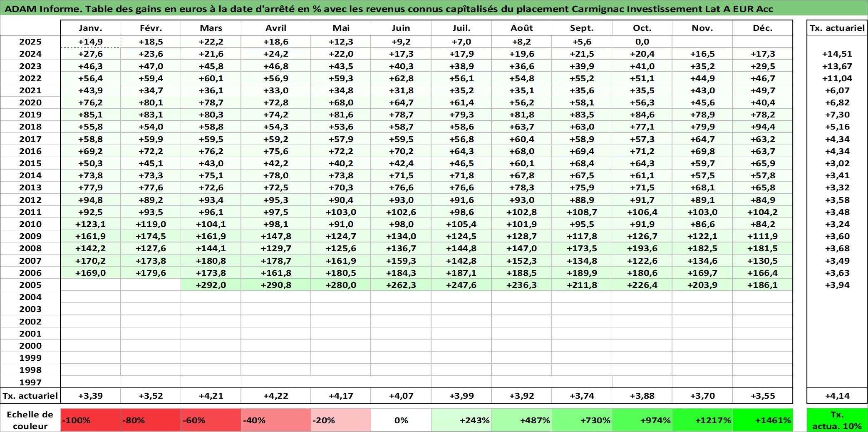Select the +174,5 cell for Févr. 2009

pos(151,236)
